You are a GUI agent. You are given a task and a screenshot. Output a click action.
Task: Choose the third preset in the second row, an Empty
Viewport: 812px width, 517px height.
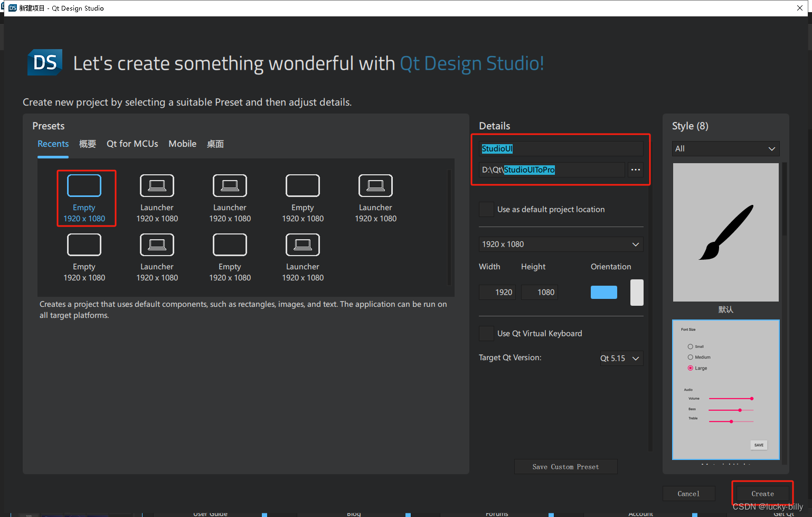coord(230,258)
